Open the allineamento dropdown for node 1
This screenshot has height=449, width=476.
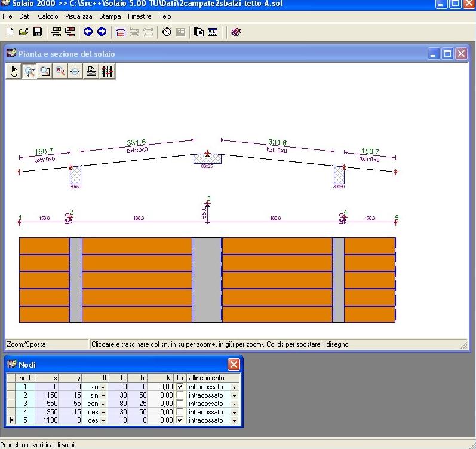click(234, 387)
